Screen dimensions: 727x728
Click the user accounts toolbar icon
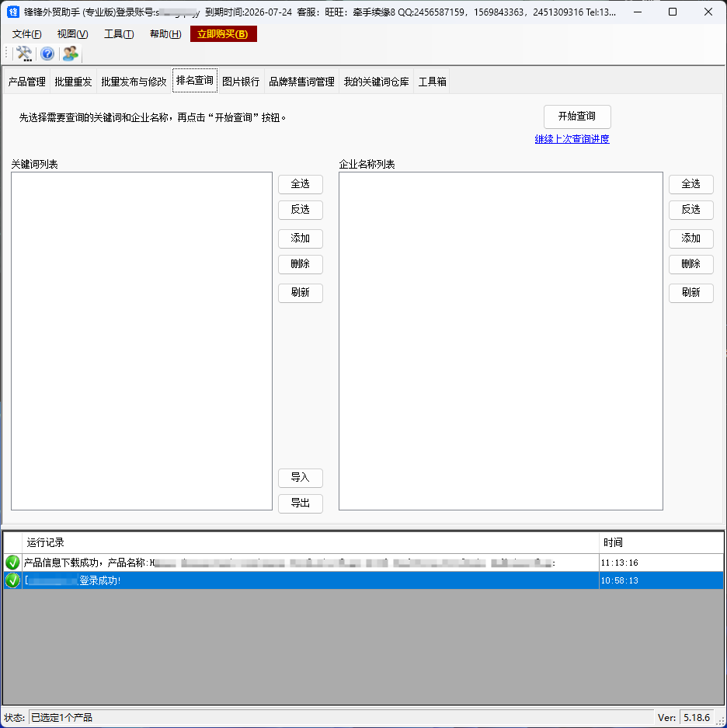71,54
